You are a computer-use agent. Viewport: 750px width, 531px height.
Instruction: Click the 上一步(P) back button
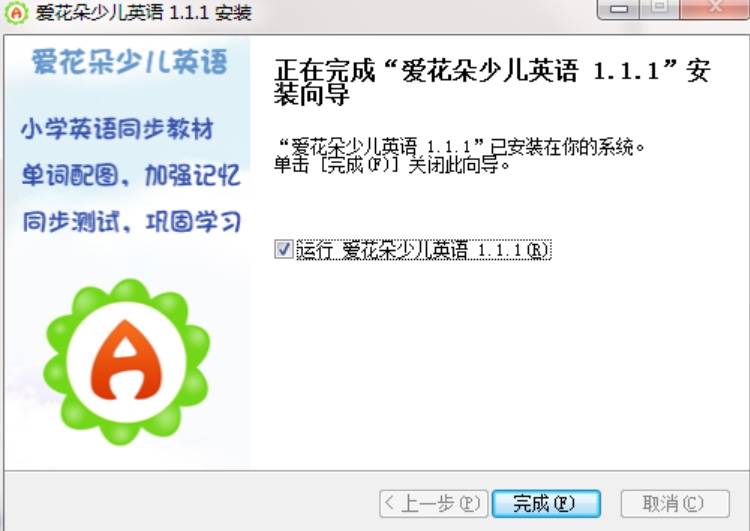pos(433,503)
